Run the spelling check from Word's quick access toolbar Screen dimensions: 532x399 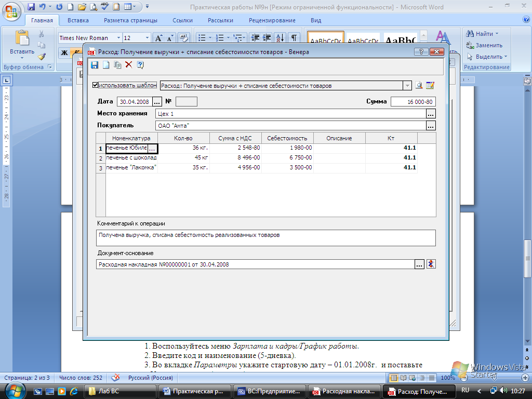click(104, 6)
